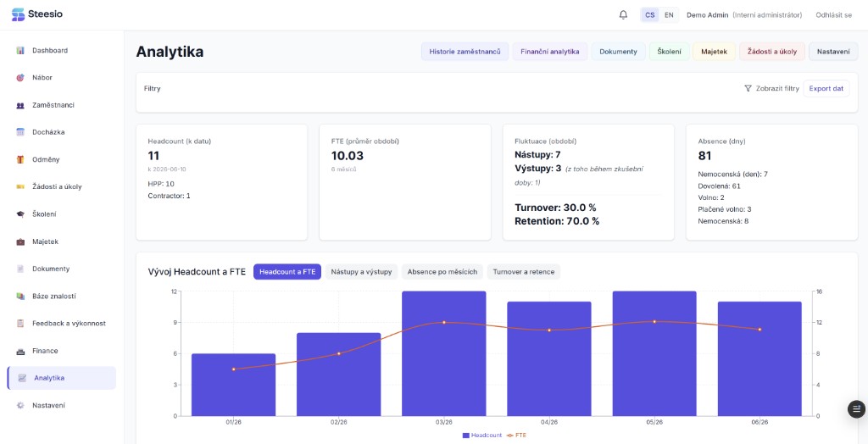Screen dimensions: 868x444
Task: Click Absence total value 81
Action: [704, 156]
